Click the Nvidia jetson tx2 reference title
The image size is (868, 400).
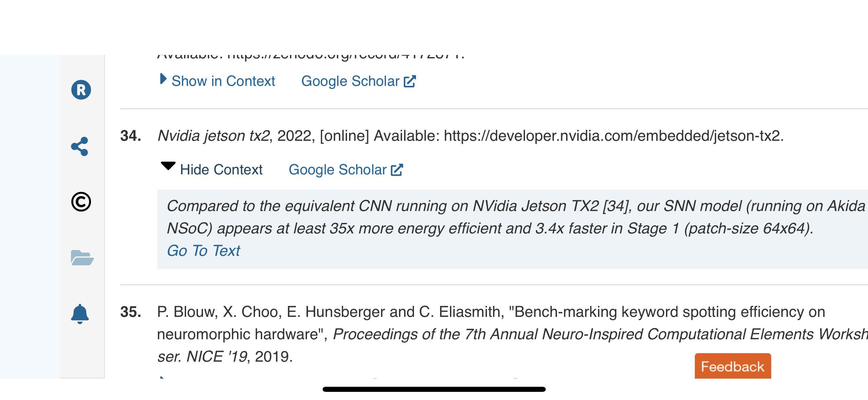214,136
